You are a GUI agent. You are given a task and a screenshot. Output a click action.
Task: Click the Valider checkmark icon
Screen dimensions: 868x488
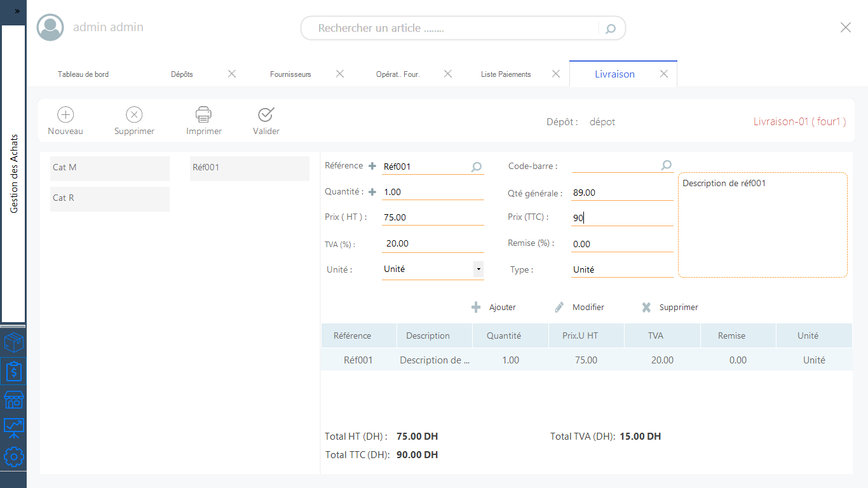266,114
